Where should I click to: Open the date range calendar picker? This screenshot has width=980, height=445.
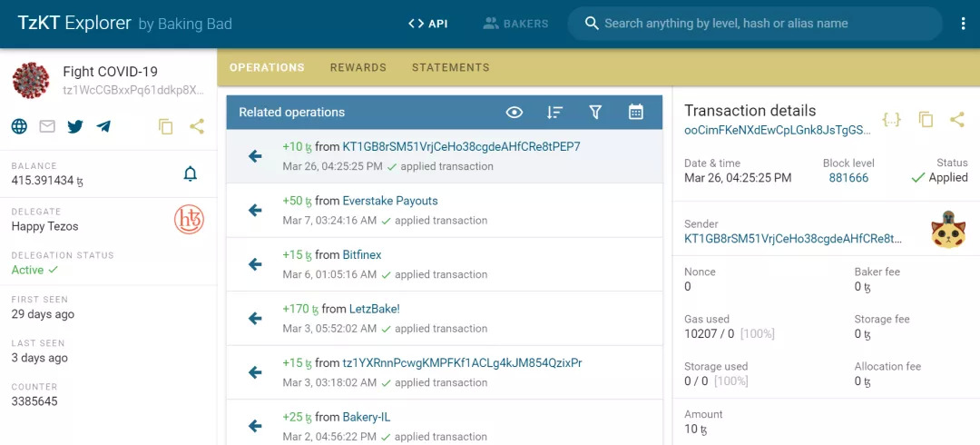tap(636, 113)
